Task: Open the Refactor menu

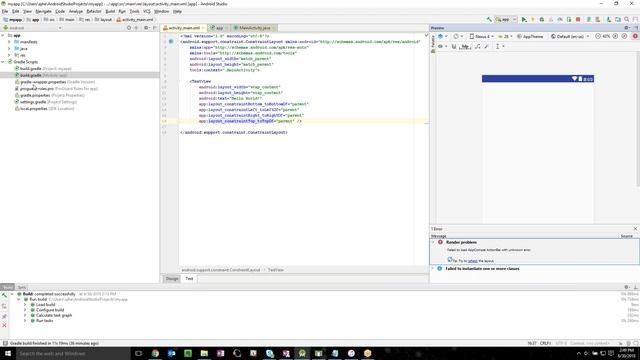Action: (x=93, y=11)
